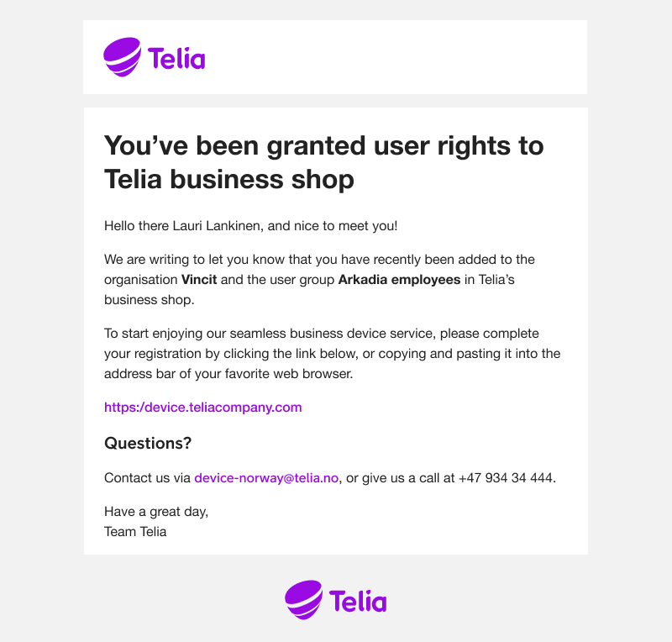
Task: Click the Telia wordmark in the header
Action: 176,59
